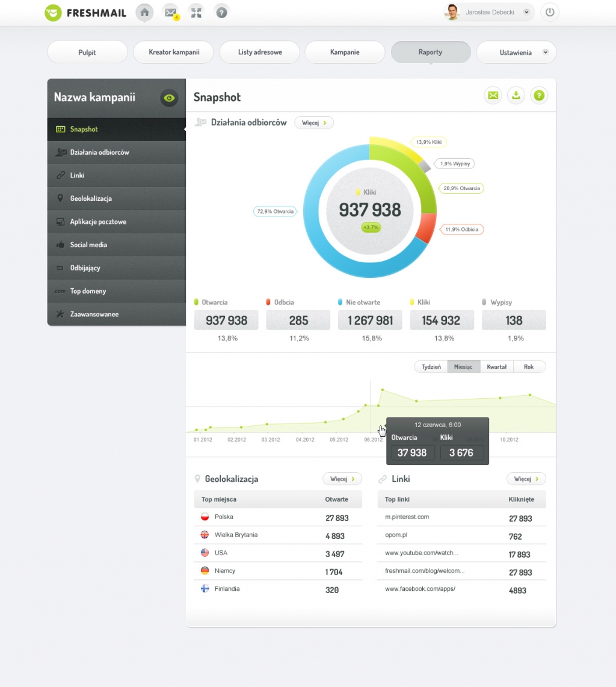Screen dimensions: 616x687
Task: Click the 72,9% Otwarcia chart label
Action: pyautogui.click(x=275, y=211)
